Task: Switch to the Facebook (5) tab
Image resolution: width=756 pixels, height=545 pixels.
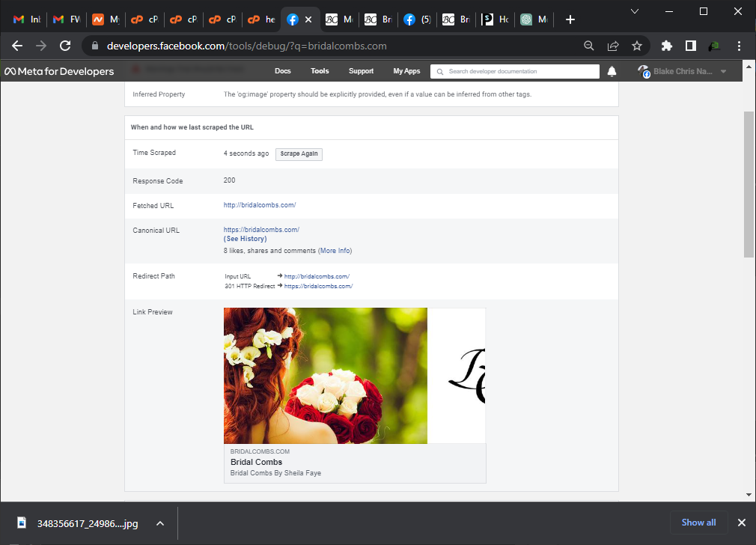Action: [x=418, y=19]
